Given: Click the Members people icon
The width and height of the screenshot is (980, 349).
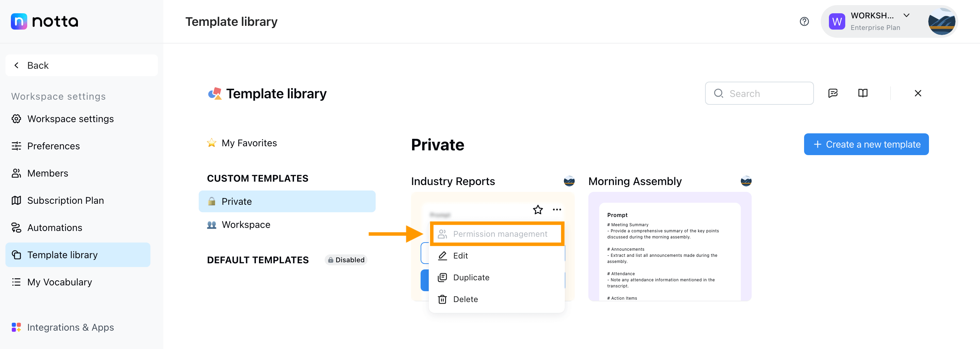Looking at the screenshot, I should [16, 173].
